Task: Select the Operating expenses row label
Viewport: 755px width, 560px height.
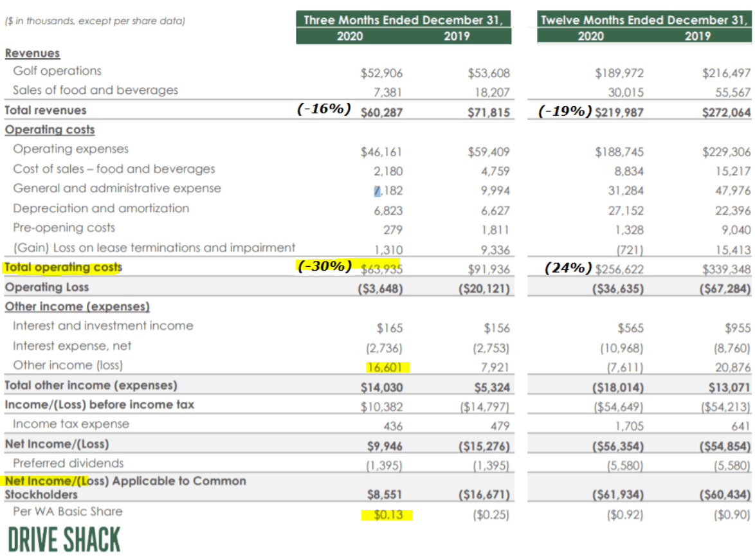Action: tap(71, 149)
